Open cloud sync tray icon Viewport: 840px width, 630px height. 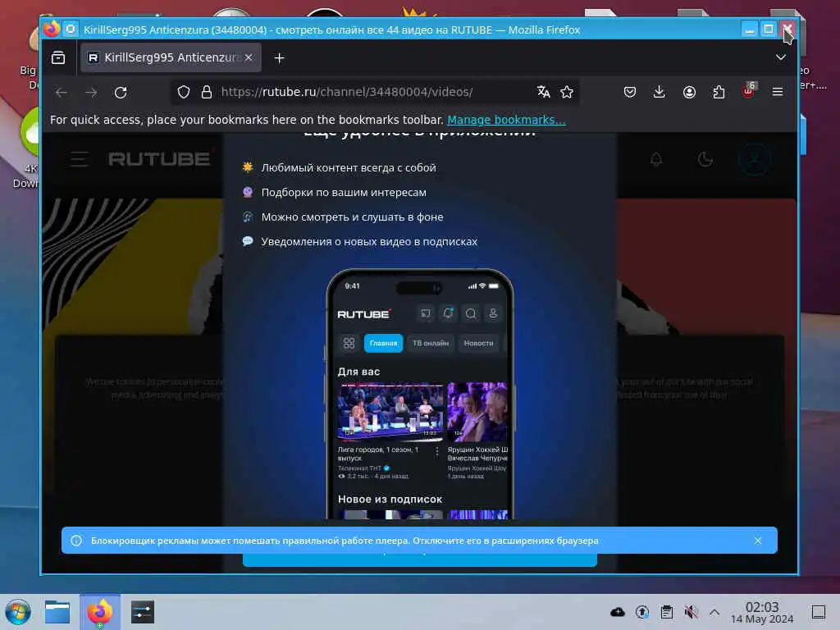(x=618, y=612)
